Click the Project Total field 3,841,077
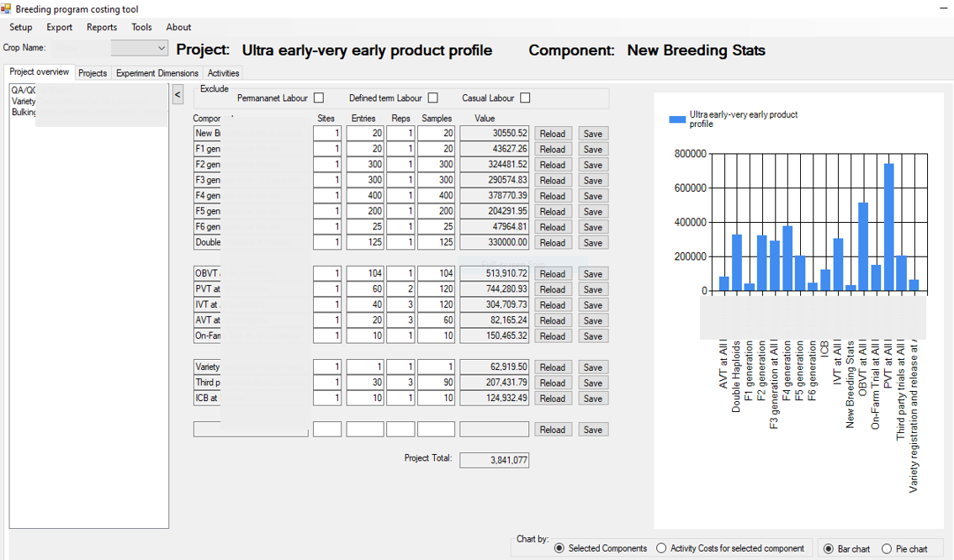This screenshot has height=560, width=954. [494, 460]
